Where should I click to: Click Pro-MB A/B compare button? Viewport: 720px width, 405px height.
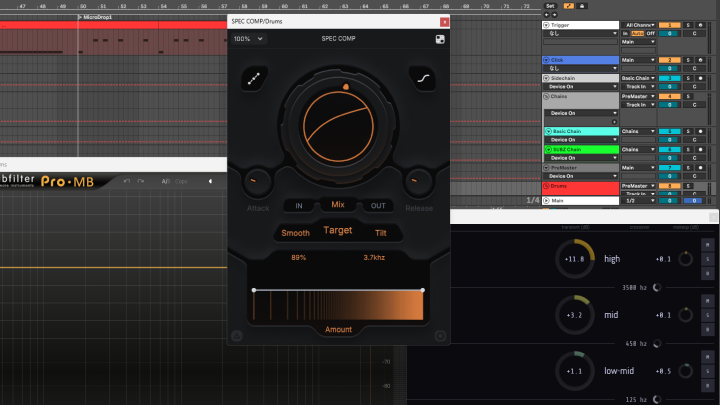click(165, 181)
